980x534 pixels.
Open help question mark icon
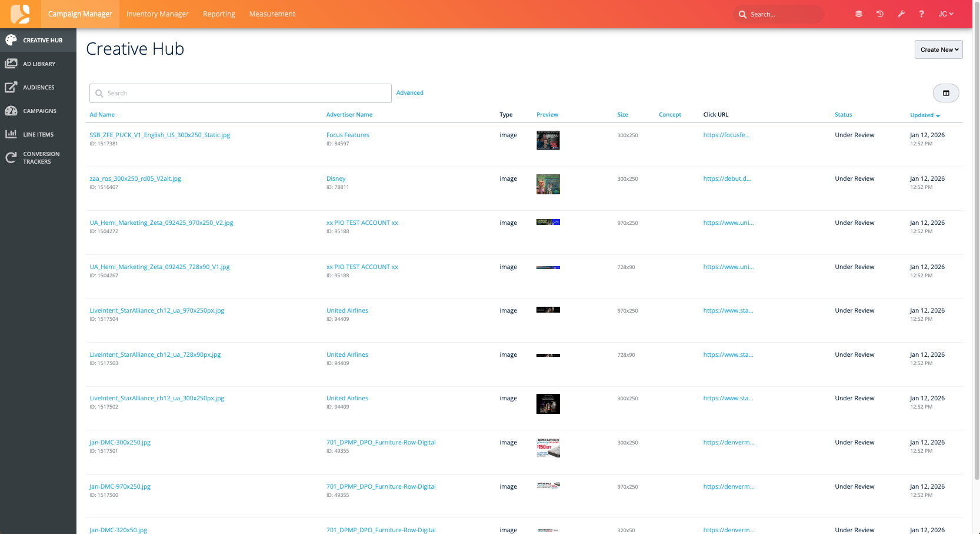(x=921, y=14)
